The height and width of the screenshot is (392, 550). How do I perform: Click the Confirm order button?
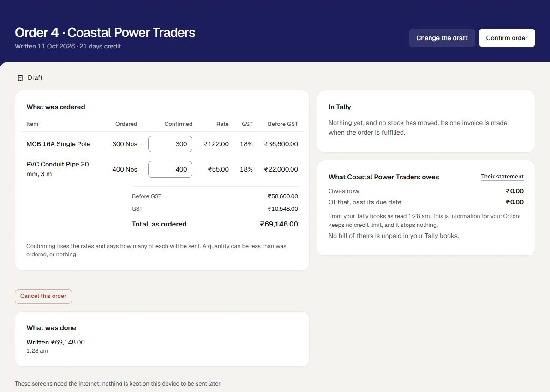(x=507, y=38)
